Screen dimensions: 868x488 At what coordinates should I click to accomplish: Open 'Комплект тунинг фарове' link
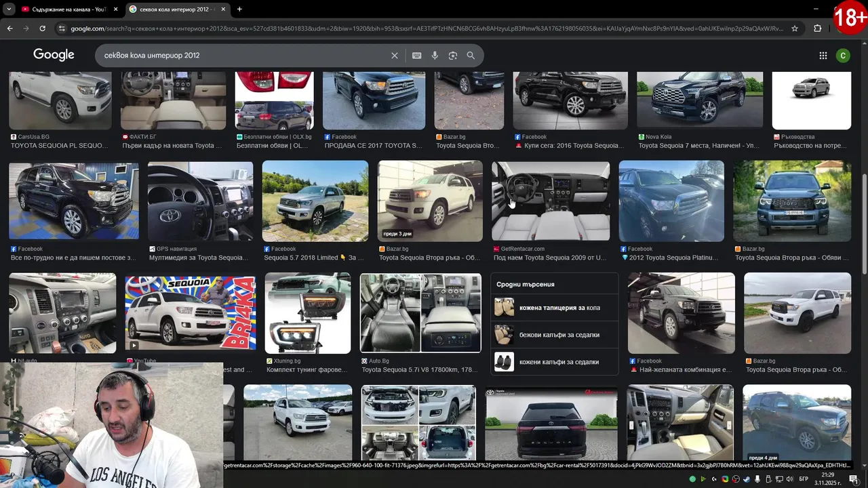tap(307, 370)
